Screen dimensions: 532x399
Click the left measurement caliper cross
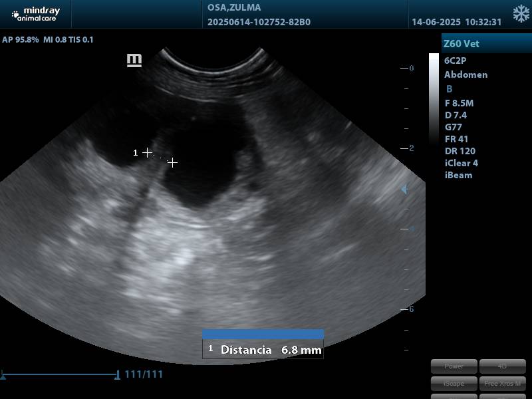point(147,153)
